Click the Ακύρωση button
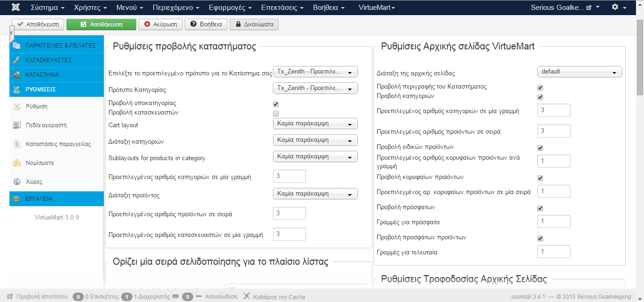The width and height of the screenshot is (644, 302). (161, 24)
